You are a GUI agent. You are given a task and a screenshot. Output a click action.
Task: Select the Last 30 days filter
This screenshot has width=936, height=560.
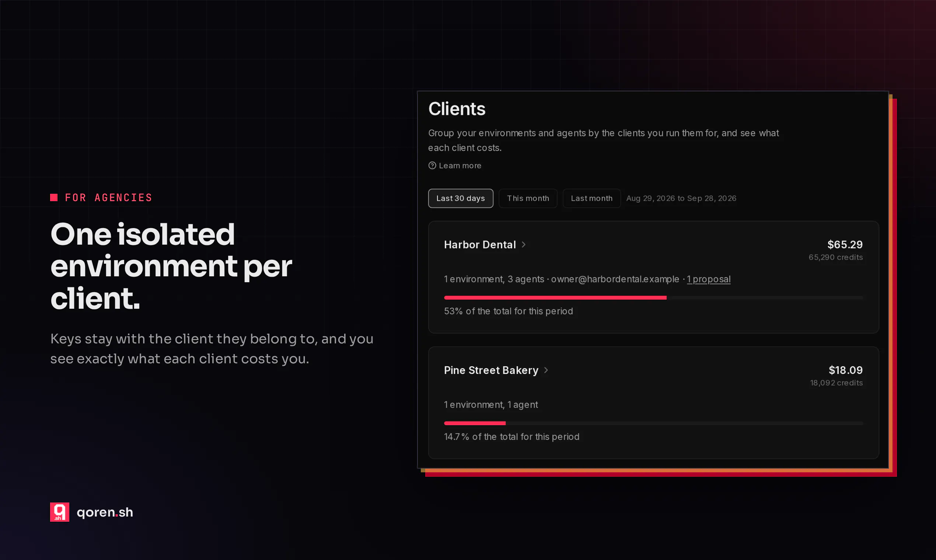click(461, 199)
